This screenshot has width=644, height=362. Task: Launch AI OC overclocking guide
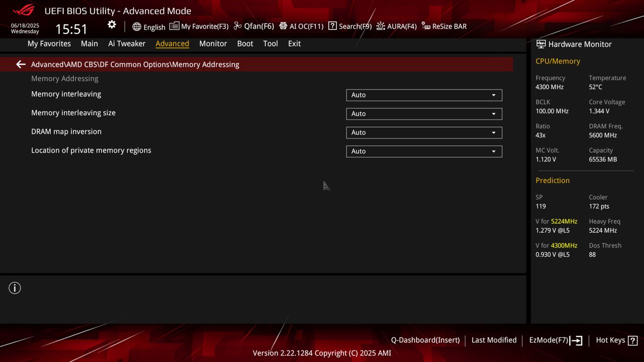(301, 26)
